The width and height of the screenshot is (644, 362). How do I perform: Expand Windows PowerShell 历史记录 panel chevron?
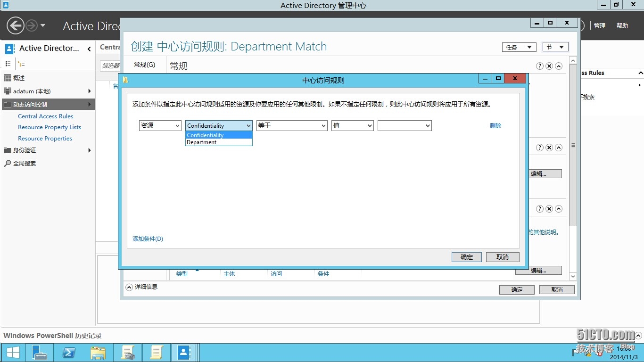637,336
